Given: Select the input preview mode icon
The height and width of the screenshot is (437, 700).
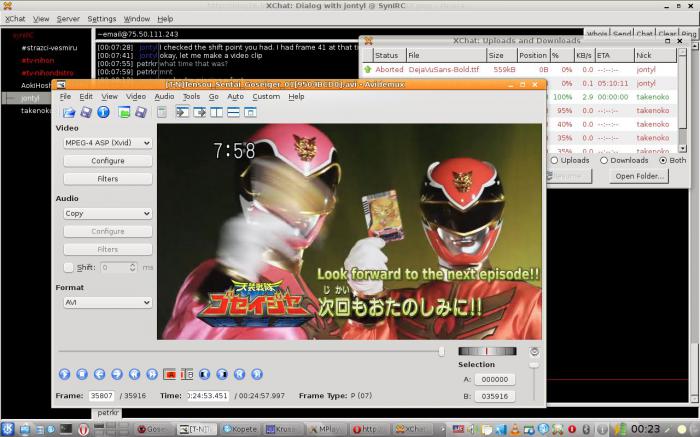Looking at the screenshot, I should pos(182,112).
